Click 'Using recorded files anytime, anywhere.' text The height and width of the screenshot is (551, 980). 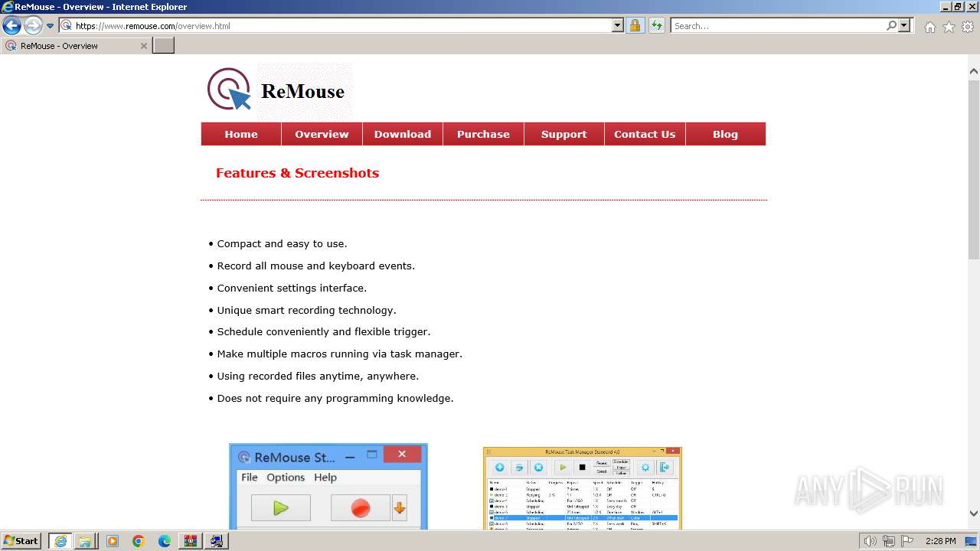tap(318, 376)
